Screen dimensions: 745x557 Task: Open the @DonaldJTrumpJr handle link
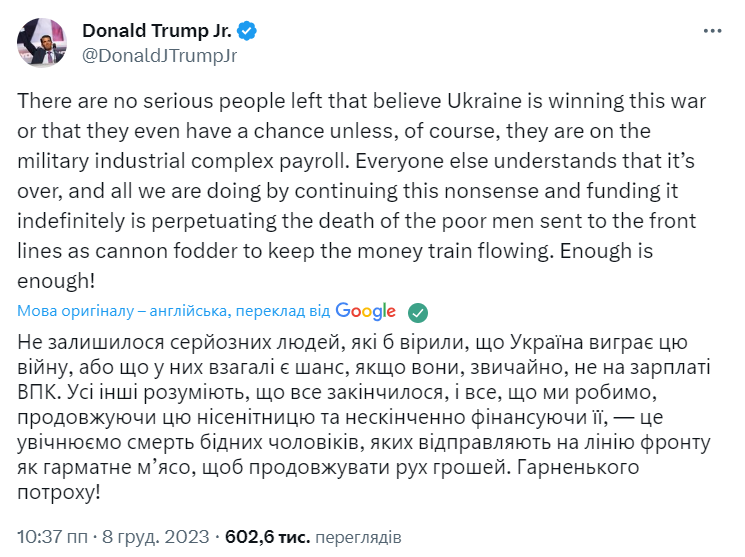[159, 55]
